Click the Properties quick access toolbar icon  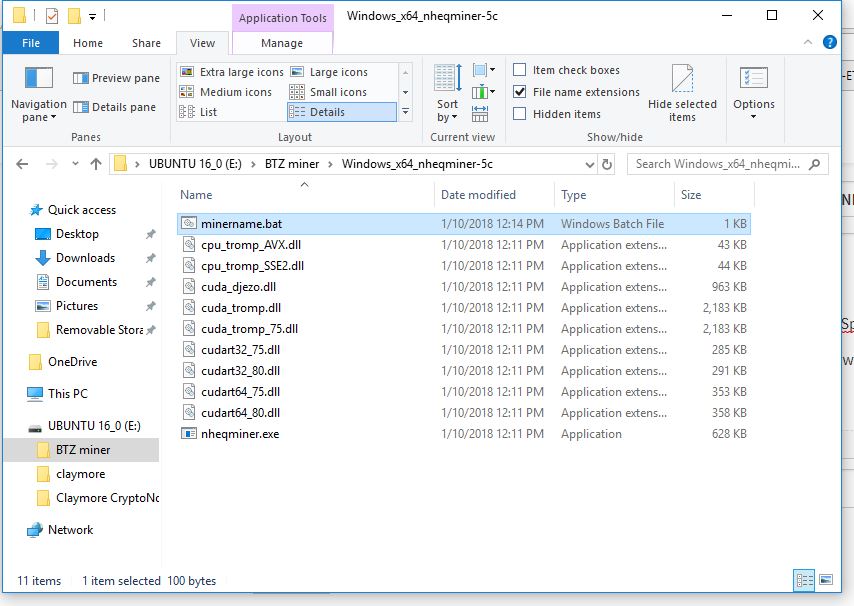(x=52, y=16)
